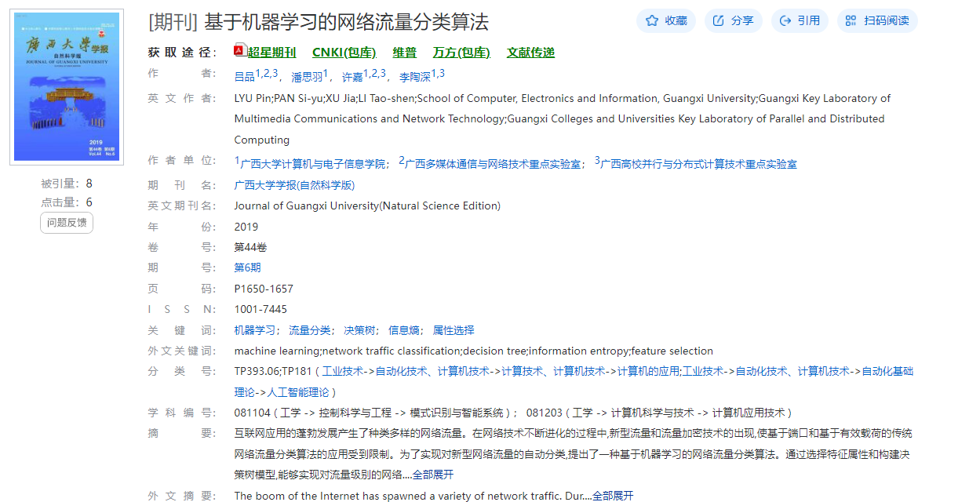Image resolution: width=980 pixels, height=502 pixels.
Task: Open affiliation 广西多媒体通信与网络技术重点实验室
Action: (493, 164)
